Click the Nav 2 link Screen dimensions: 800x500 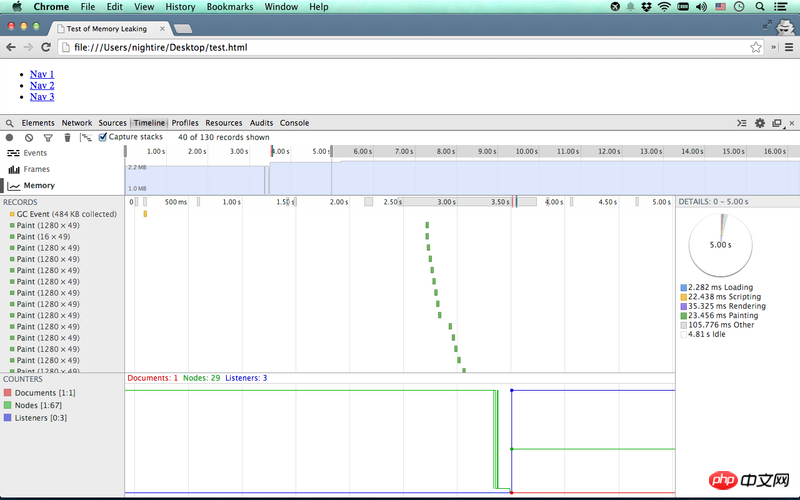coord(42,85)
